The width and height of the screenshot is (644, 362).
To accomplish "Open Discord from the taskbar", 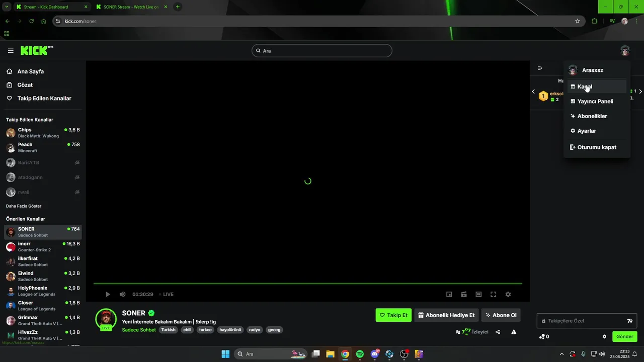I will 375,354.
